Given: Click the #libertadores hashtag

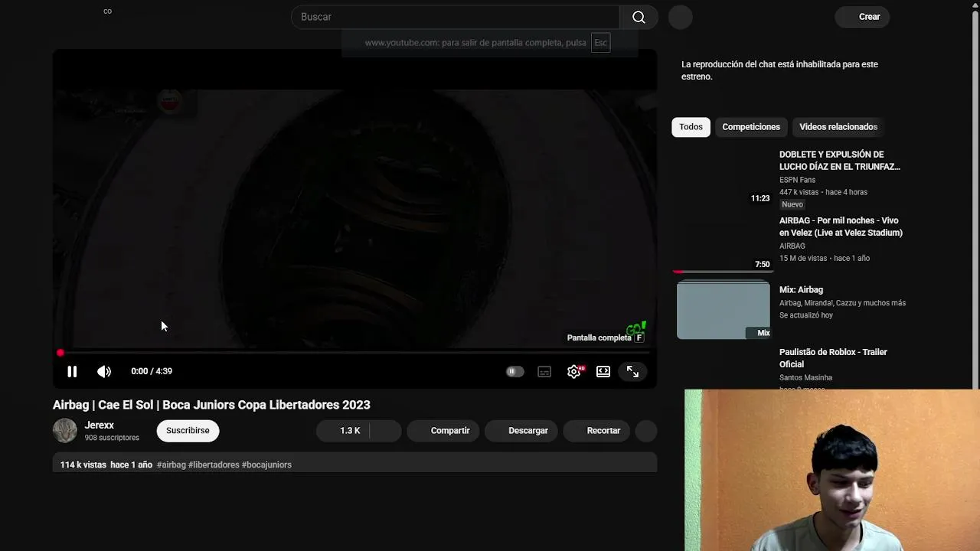Looking at the screenshot, I should click(x=214, y=465).
